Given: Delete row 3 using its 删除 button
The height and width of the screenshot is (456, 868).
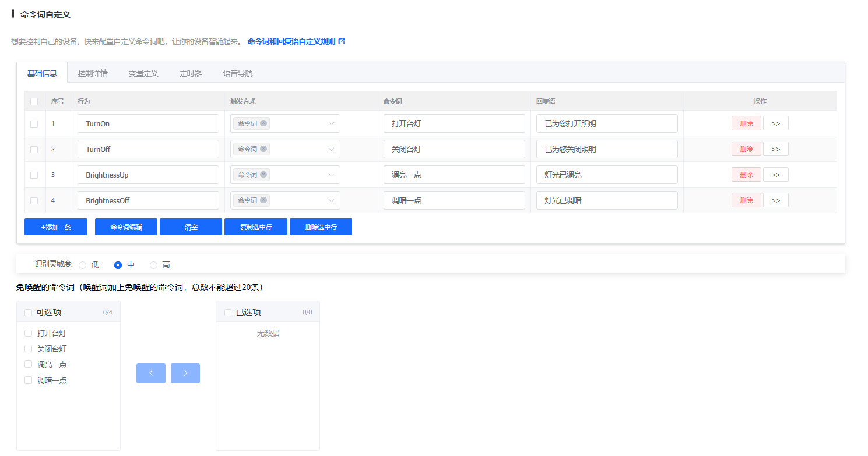Looking at the screenshot, I should click(746, 175).
